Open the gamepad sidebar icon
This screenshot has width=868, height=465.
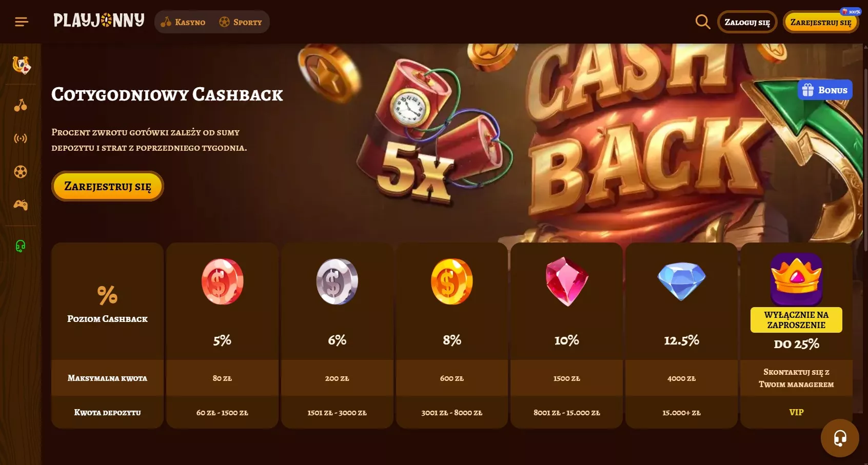pyautogui.click(x=21, y=205)
